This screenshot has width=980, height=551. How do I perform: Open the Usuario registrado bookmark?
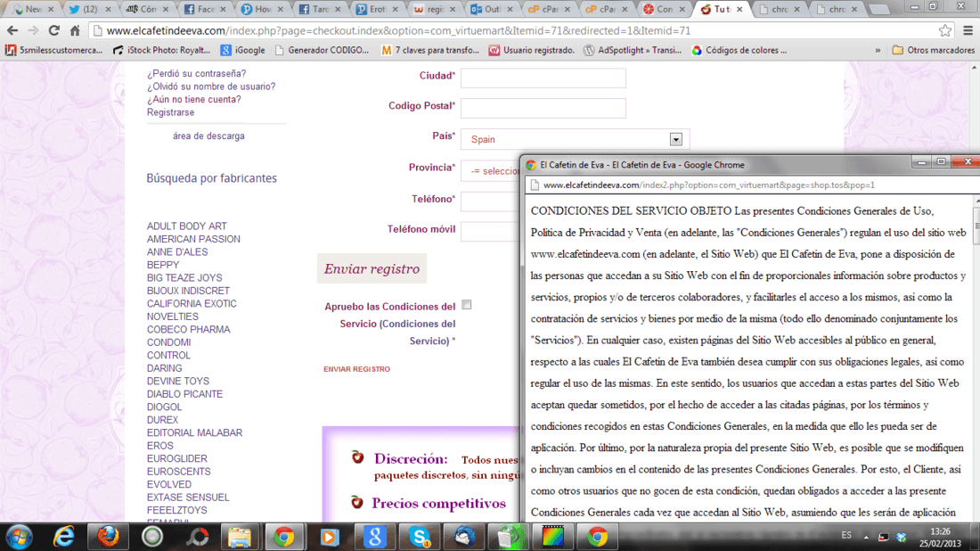pos(532,50)
